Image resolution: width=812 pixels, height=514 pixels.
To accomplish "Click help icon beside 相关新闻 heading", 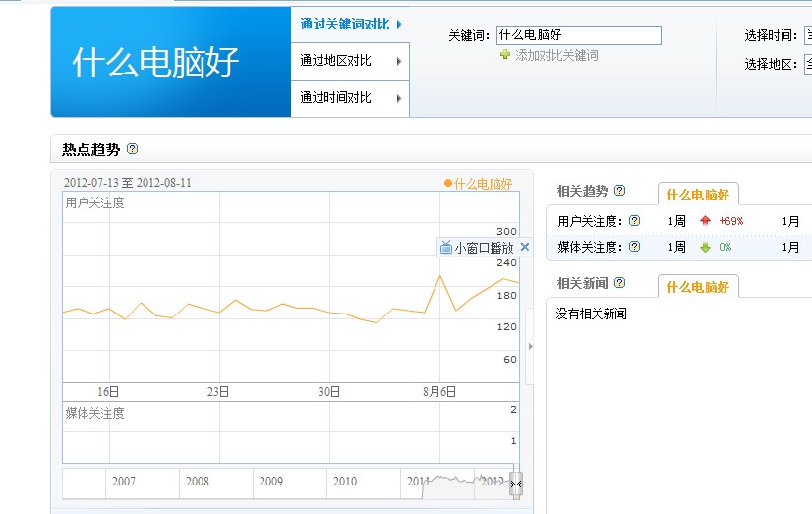I will pyautogui.click(x=619, y=283).
